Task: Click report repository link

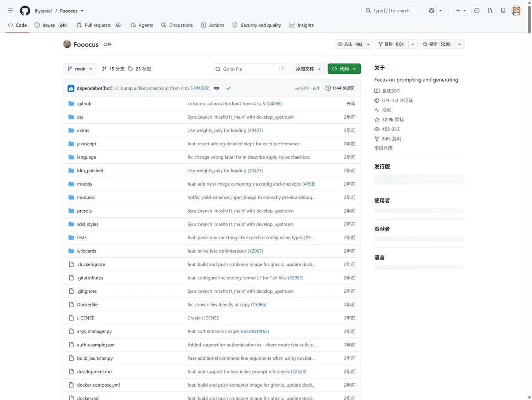Action: 383,148
